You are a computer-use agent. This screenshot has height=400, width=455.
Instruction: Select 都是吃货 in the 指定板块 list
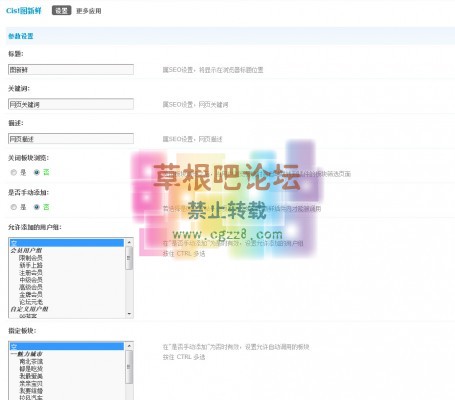click(31, 369)
